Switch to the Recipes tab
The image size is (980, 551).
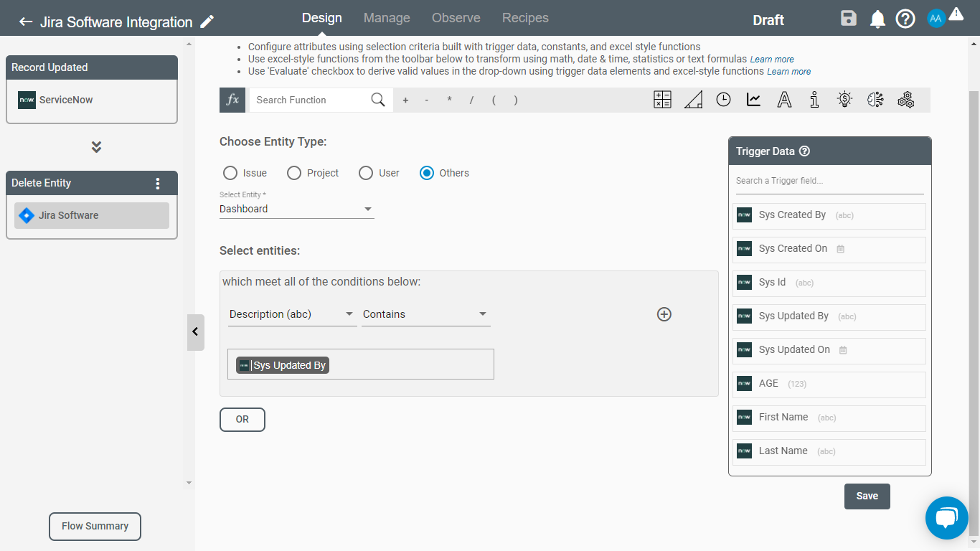click(x=525, y=18)
